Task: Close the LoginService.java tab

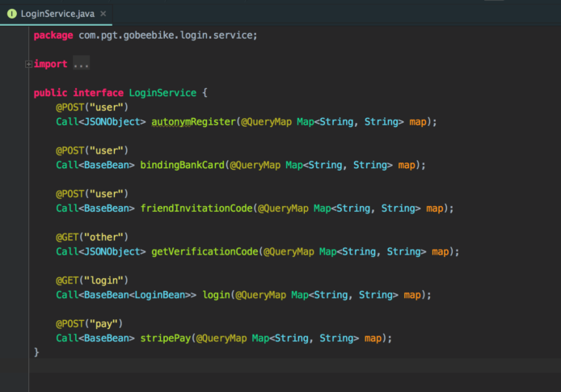Action: (103, 14)
